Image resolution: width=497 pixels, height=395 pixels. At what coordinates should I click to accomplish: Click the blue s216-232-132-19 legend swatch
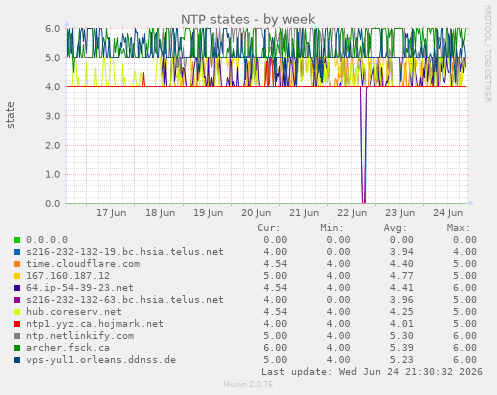pos(17,252)
